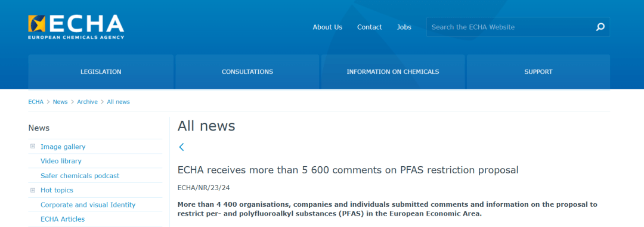Select the Archive breadcrumb link
This screenshot has height=227, width=644.
click(x=87, y=102)
